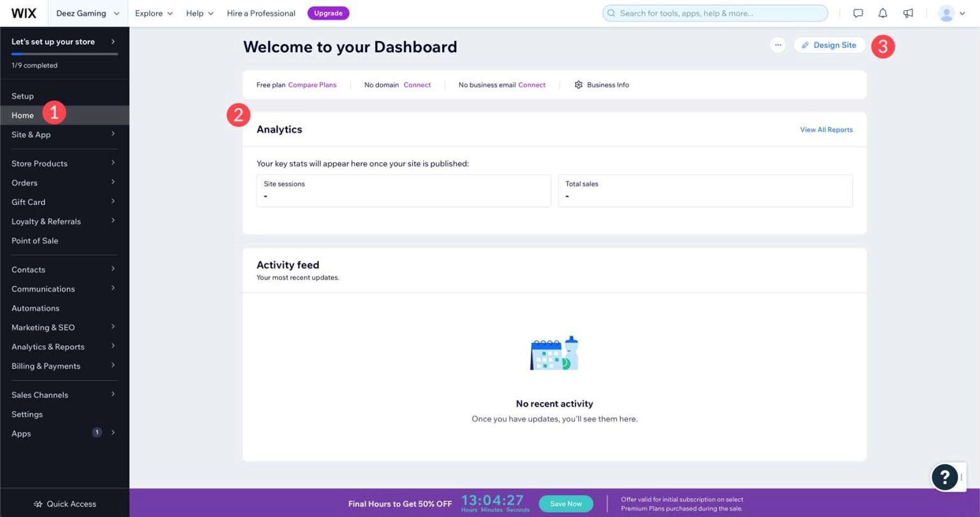Viewport: 980px width, 517px height.
Task: Open Quick Access at the sidebar bottom
Action: click(x=64, y=504)
